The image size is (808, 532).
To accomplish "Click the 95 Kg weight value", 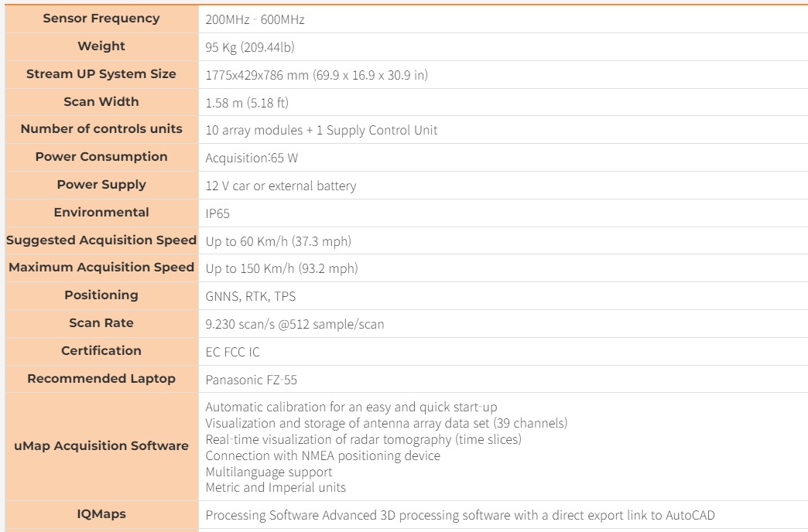I will 249,47.
